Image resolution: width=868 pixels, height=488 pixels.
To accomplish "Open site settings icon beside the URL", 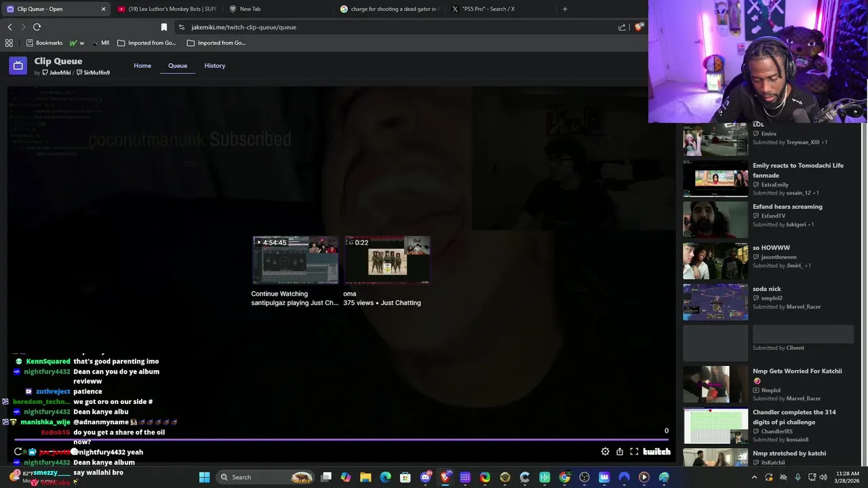I will pyautogui.click(x=181, y=27).
